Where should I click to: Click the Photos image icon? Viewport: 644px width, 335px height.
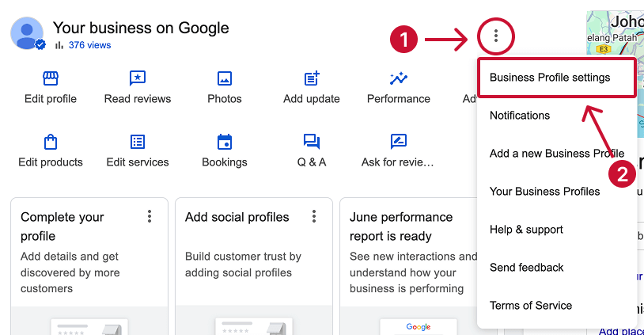(225, 78)
